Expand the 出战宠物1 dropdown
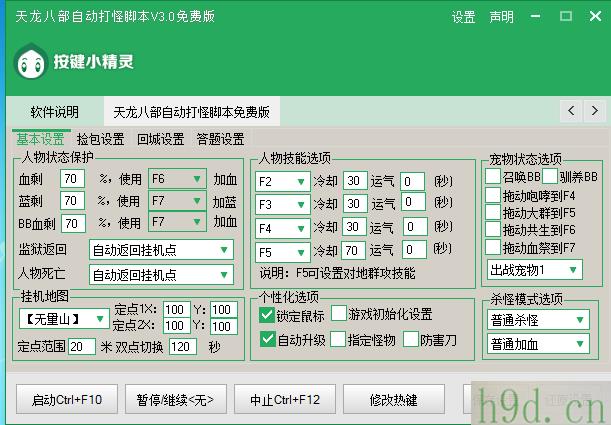611x425 pixels. point(535,270)
